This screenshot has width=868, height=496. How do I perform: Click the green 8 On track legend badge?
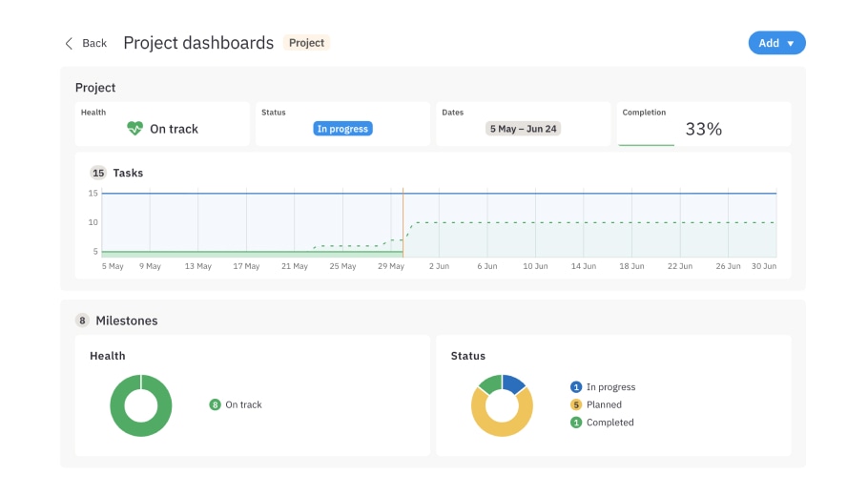click(215, 404)
